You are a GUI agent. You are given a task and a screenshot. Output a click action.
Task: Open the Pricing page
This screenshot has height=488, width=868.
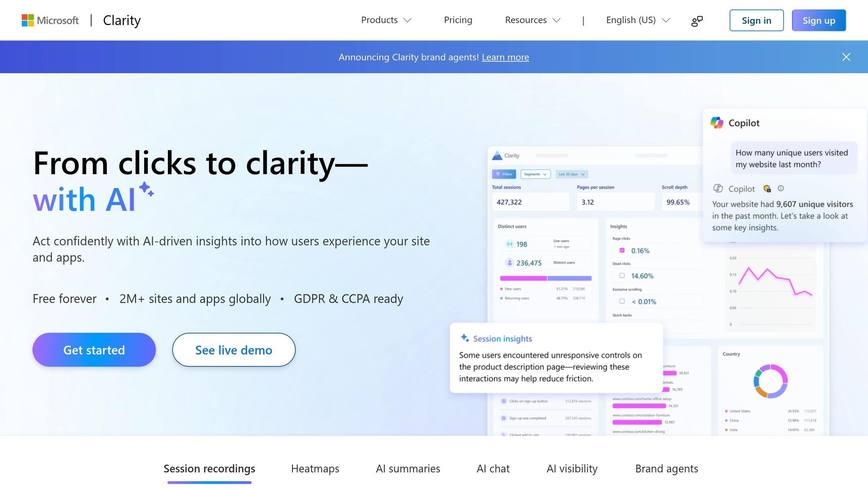(458, 20)
